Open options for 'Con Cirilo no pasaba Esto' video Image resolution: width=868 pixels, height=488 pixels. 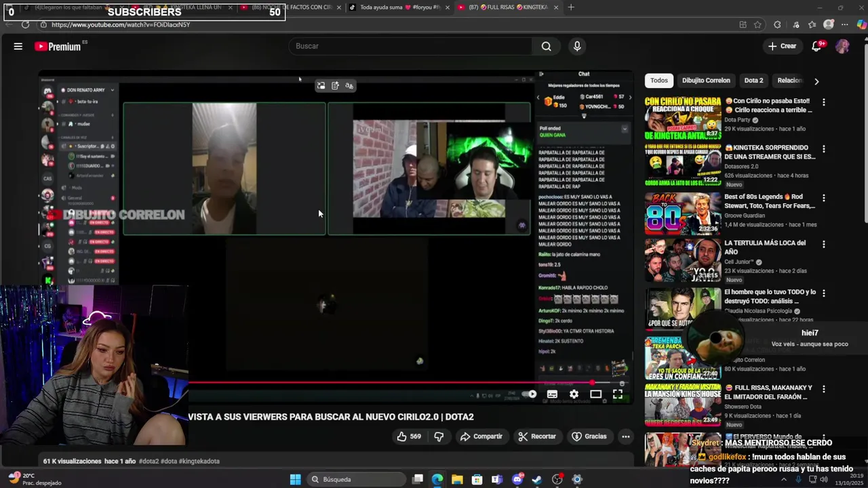[x=824, y=102]
